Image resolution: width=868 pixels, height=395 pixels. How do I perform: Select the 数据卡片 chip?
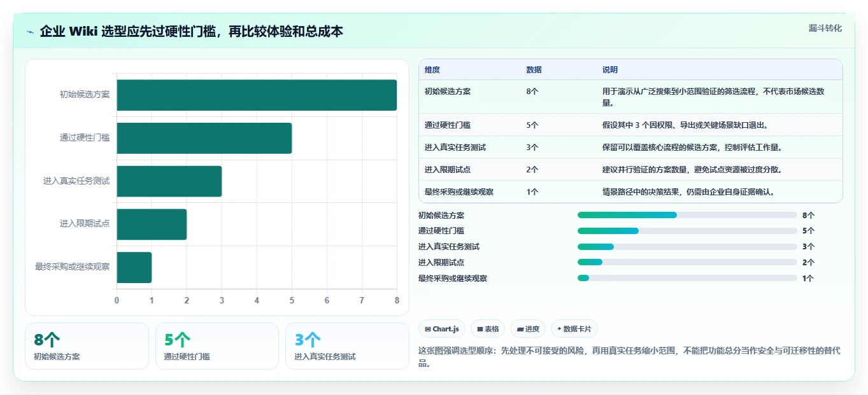tap(574, 329)
